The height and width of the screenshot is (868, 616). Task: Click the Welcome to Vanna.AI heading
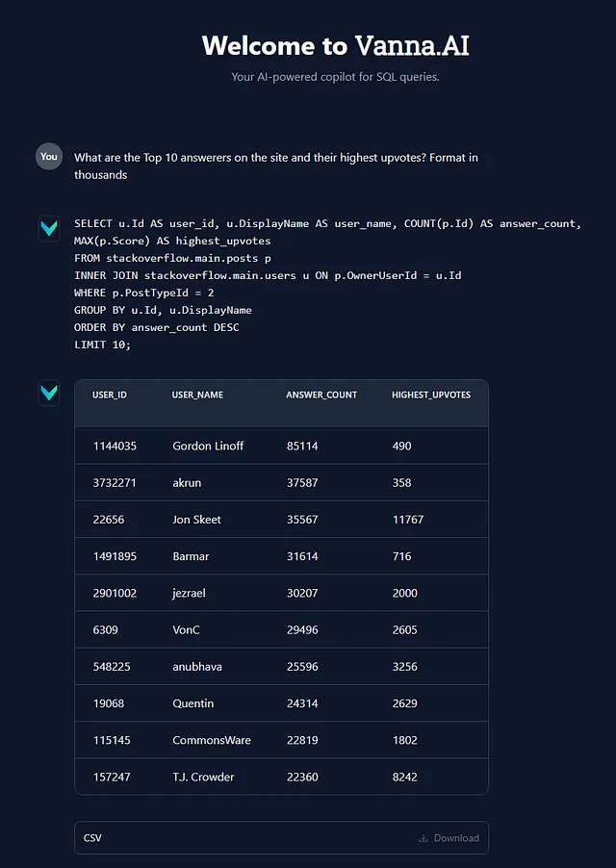tap(335, 45)
